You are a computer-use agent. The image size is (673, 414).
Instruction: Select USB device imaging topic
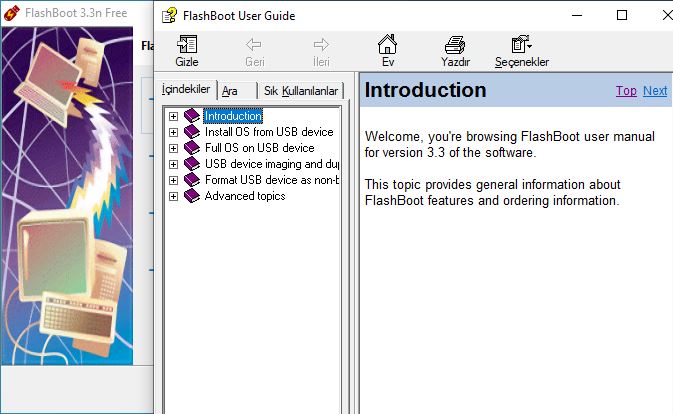click(x=272, y=164)
